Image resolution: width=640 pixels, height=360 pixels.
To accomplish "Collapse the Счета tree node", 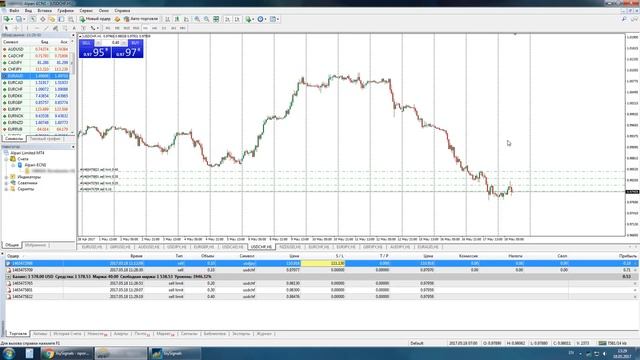I will 6,159.
